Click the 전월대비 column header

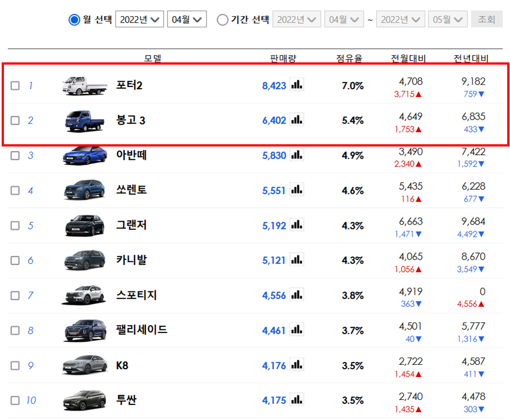click(x=408, y=58)
